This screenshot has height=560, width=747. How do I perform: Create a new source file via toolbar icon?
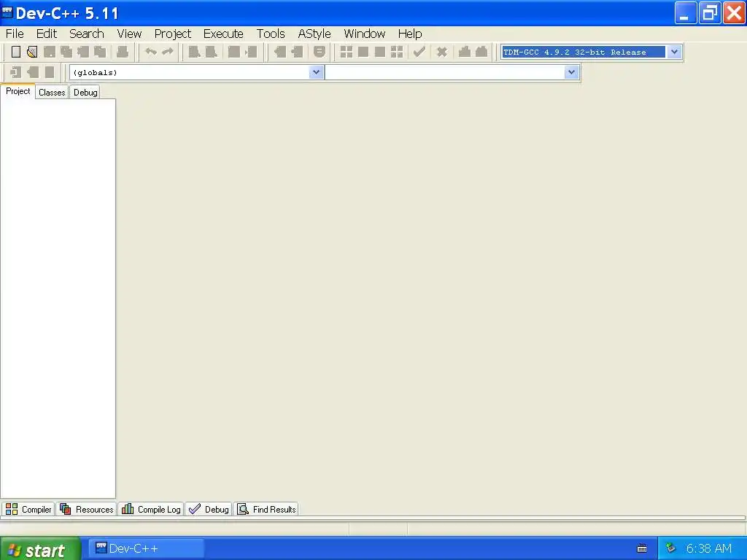(x=16, y=52)
